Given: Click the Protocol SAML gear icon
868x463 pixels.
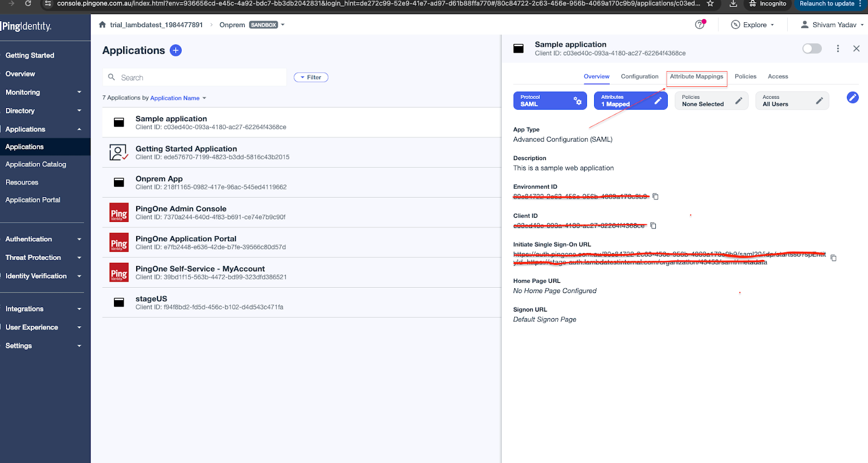Looking at the screenshot, I should coord(578,100).
